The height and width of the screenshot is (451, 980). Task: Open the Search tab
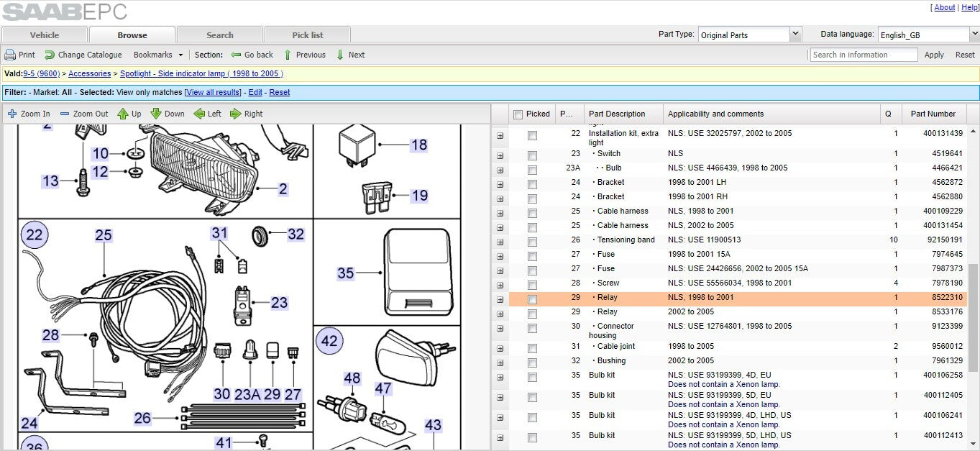[x=220, y=35]
